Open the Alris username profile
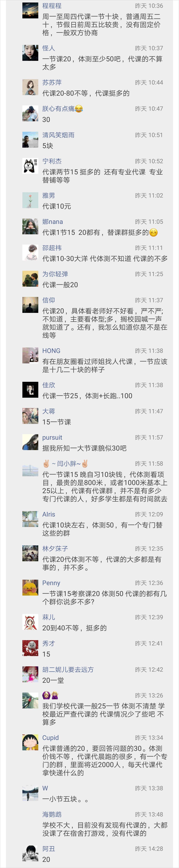Screen dimensions: 179x868 click(49, 514)
